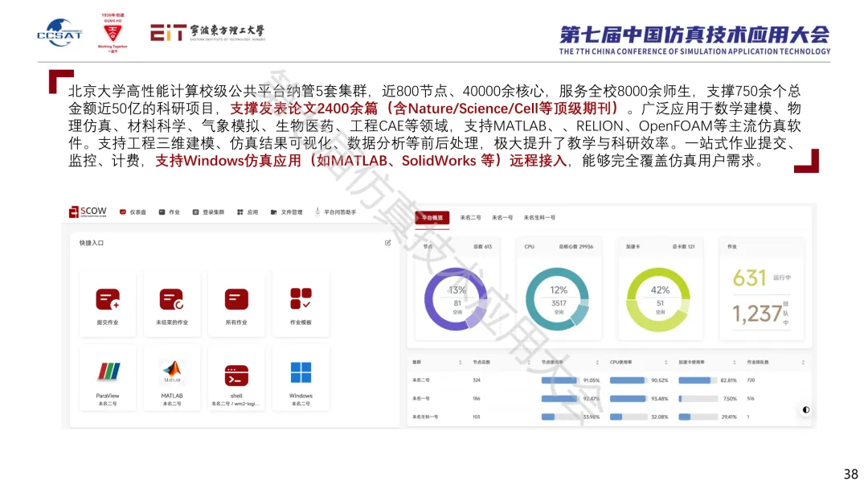Screen dimensions: 868x489
Task: Toggle dark mode floating button
Action: (806, 410)
